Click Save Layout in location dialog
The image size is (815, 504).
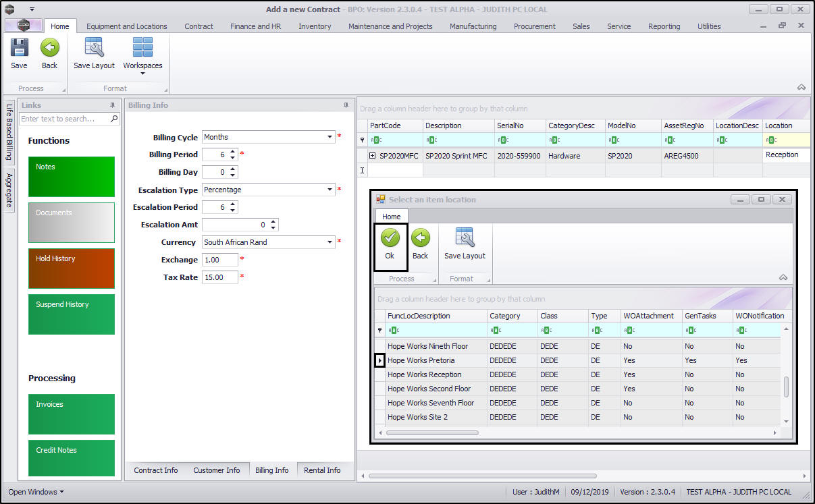pyautogui.click(x=465, y=238)
